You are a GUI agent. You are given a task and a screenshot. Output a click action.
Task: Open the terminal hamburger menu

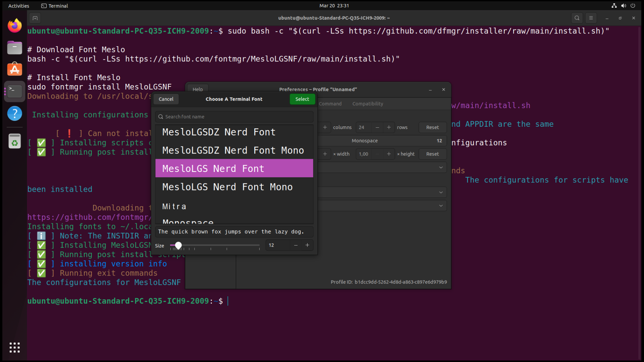[591, 18]
